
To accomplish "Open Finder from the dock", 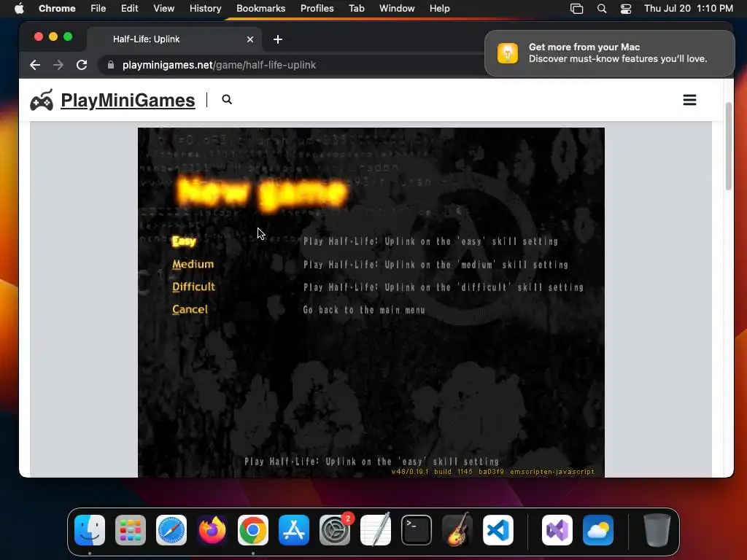I will pos(90,530).
